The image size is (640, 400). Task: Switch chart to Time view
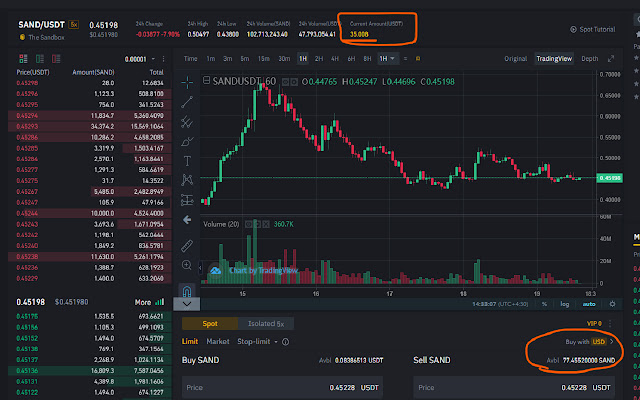(190, 59)
